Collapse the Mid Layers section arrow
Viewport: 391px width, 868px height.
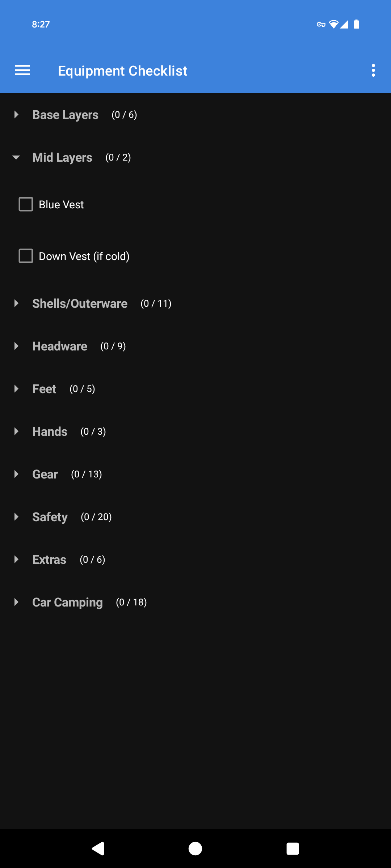(x=16, y=157)
